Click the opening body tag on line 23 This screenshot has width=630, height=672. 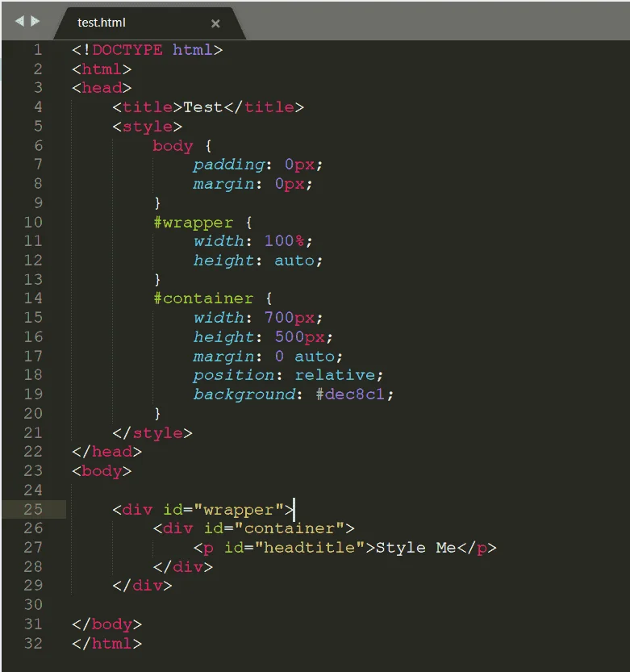click(x=102, y=471)
